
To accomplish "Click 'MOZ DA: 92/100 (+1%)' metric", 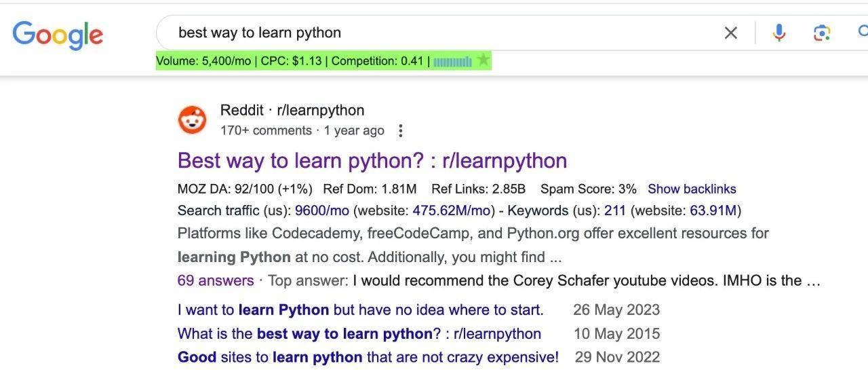I will click(245, 189).
